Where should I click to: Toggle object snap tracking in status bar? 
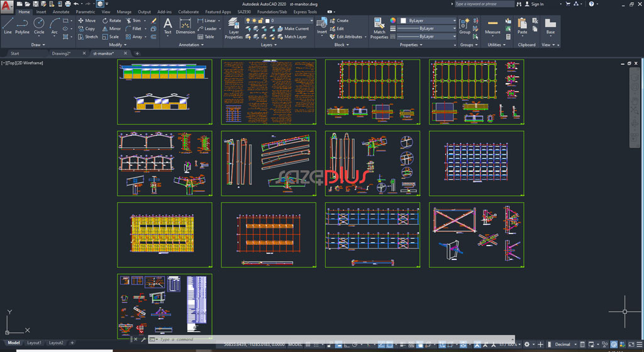coord(381,344)
